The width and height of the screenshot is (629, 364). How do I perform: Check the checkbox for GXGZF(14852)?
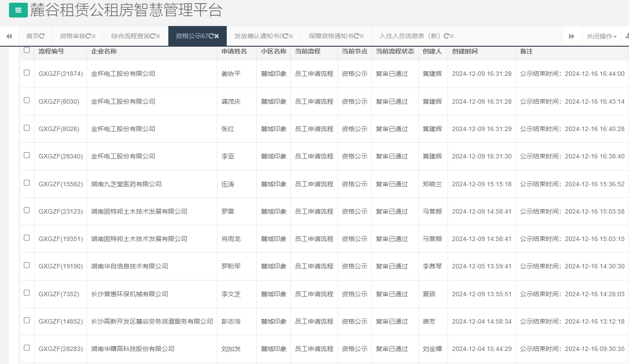tap(26, 321)
